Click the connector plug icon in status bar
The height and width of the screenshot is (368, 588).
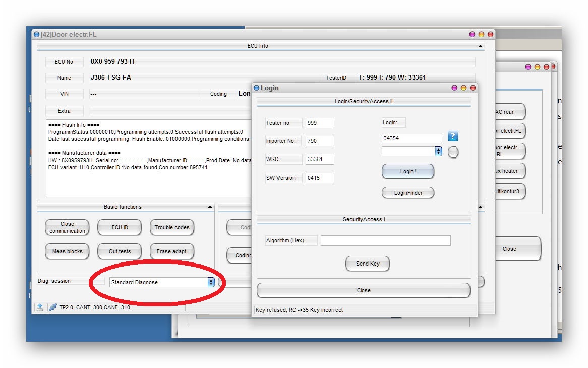pos(53,307)
